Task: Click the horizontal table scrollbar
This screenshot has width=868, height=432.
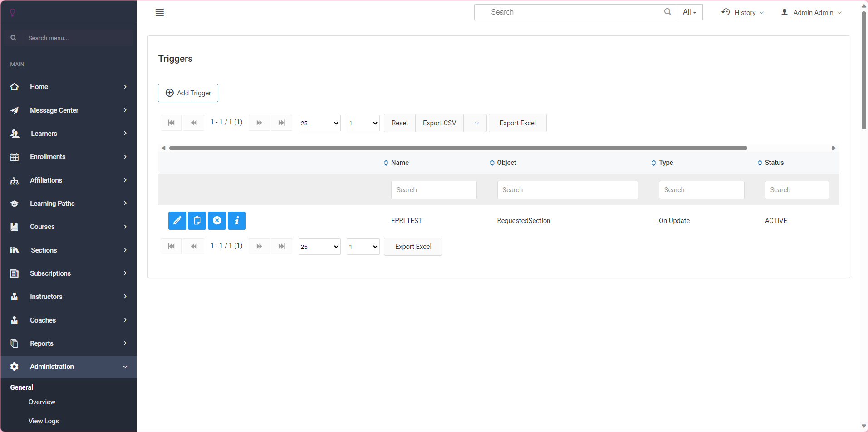Action: 458,148
